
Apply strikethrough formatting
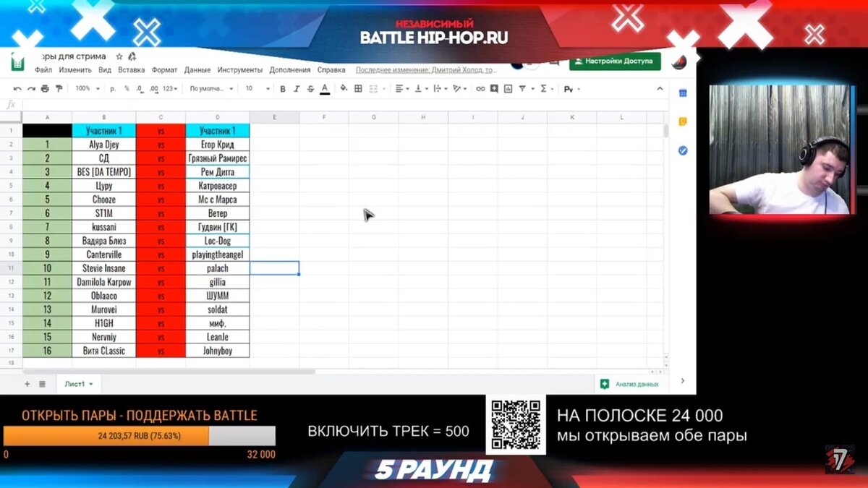(310, 89)
